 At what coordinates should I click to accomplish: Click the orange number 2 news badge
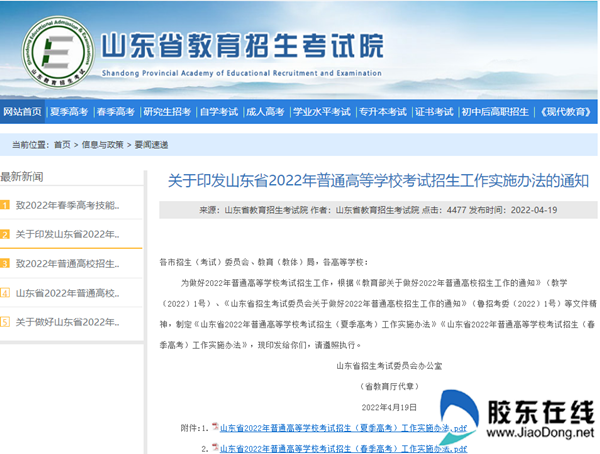(x=5, y=234)
